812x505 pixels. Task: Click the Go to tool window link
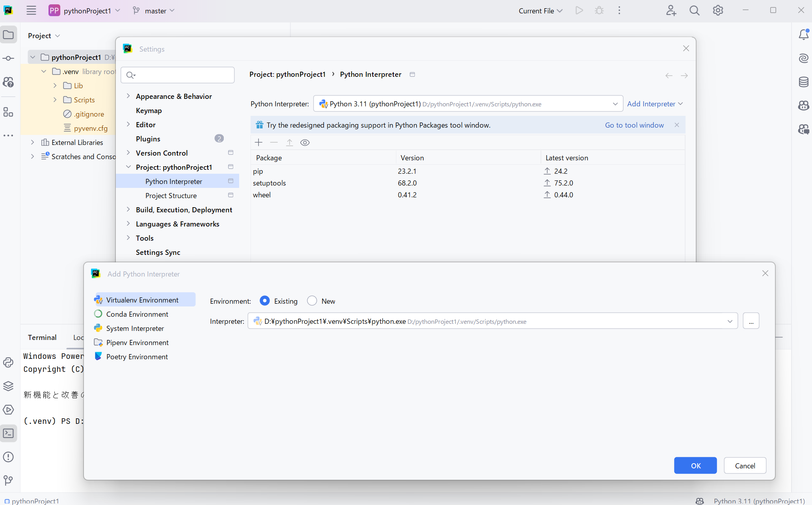point(634,125)
